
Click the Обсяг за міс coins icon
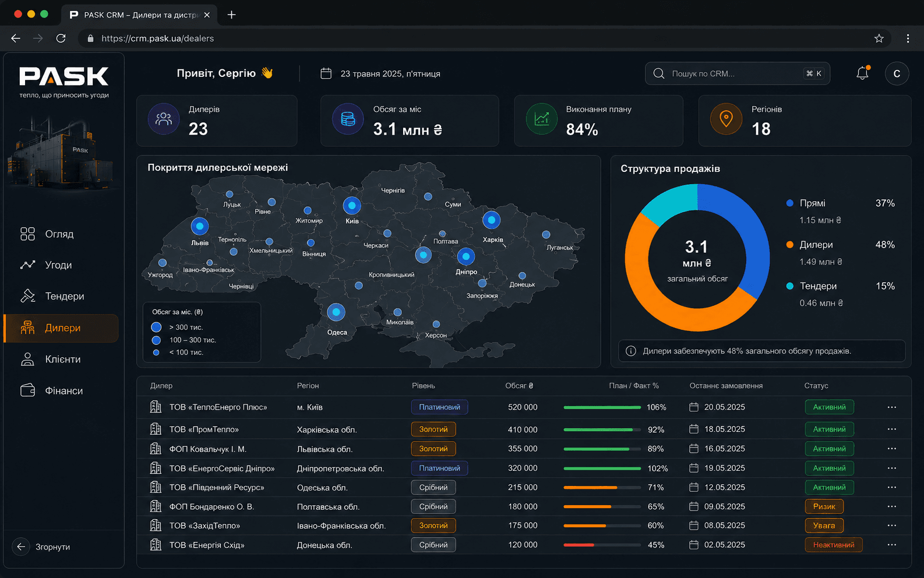tap(348, 119)
